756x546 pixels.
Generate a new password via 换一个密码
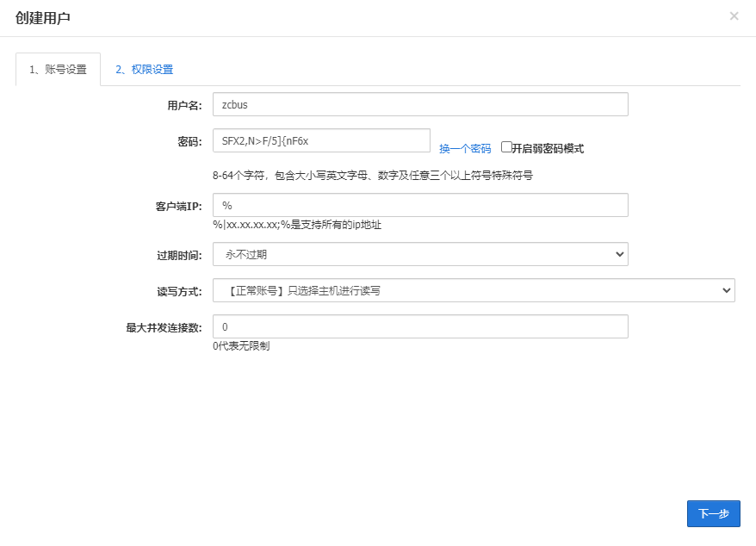pyautogui.click(x=465, y=148)
